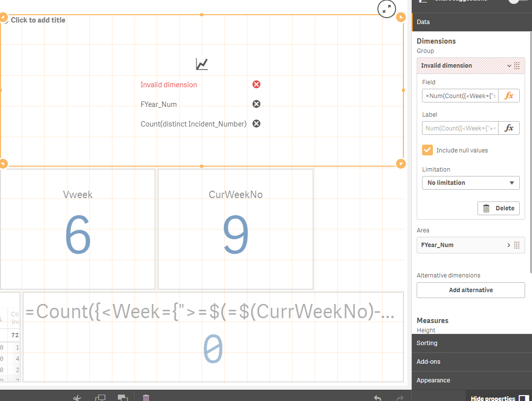This screenshot has height=401, width=532.
Task: Collapse the Invalid dimension section chevron
Action: click(509, 66)
